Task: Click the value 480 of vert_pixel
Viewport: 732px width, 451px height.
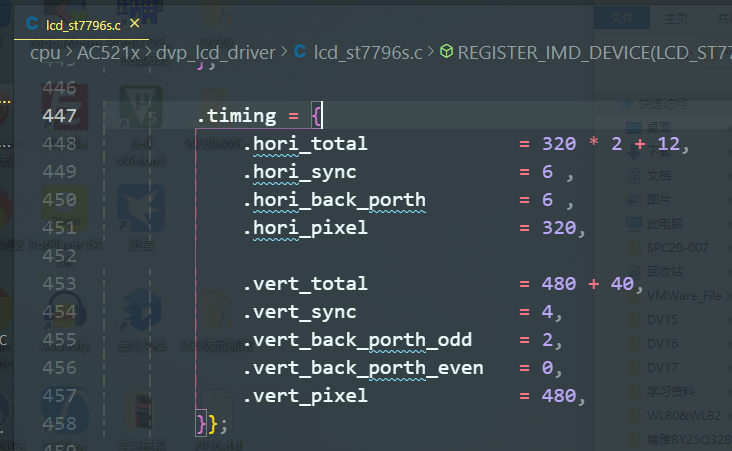Action: tap(559, 396)
